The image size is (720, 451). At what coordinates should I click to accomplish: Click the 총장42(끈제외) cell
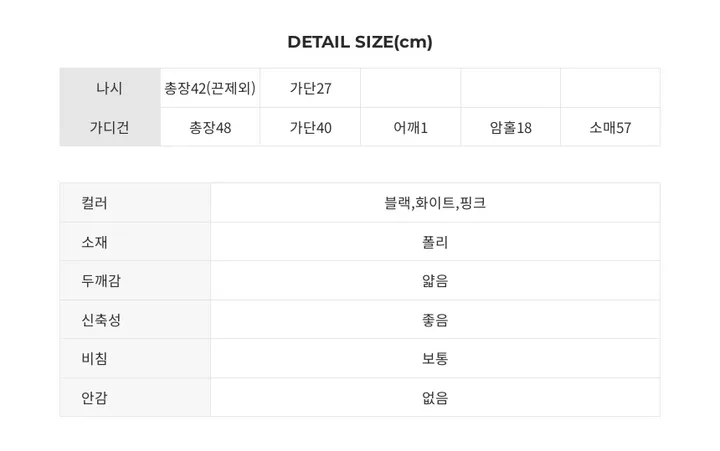[210, 88]
